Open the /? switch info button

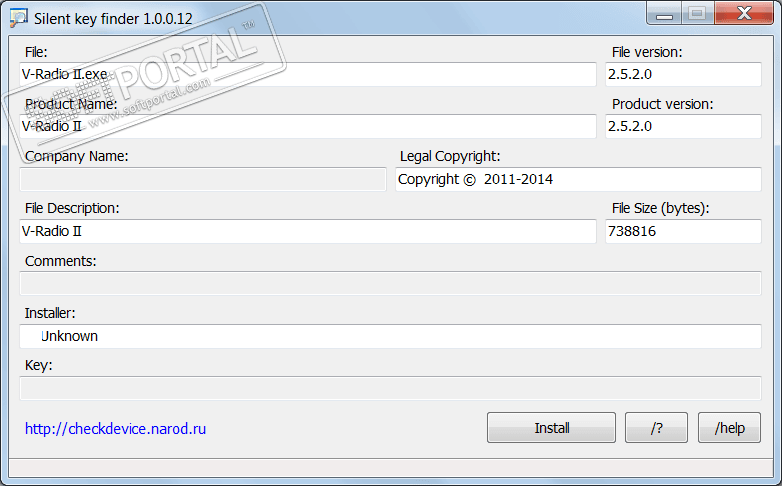click(656, 428)
